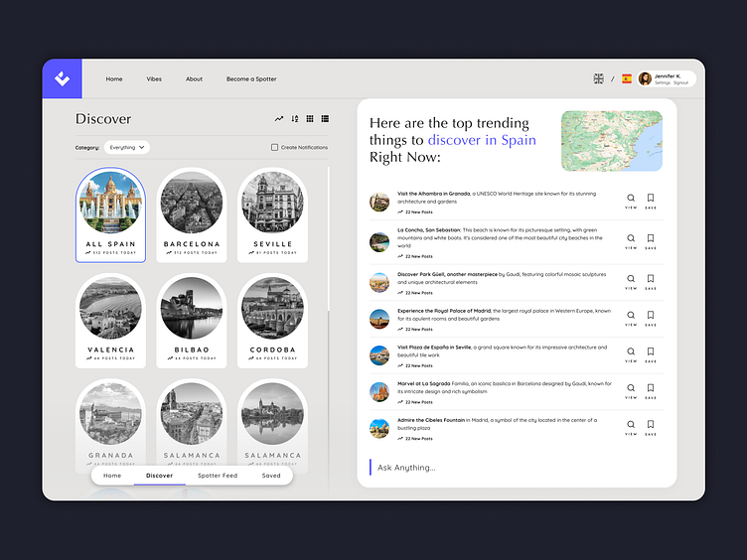Image resolution: width=747 pixels, height=560 pixels.
Task: Save the Cibeles Fountain item
Action: point(651,428)
